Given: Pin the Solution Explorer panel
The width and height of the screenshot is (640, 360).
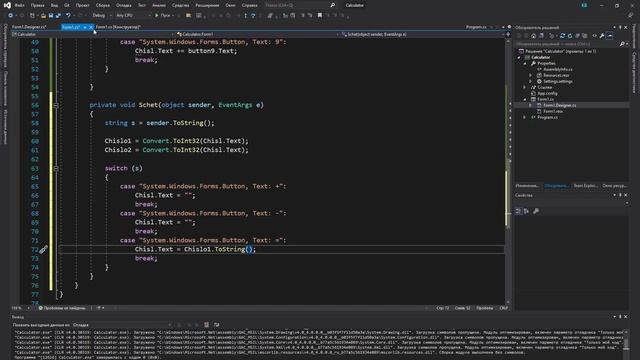Looking at the screenshot, I should 620,27.
